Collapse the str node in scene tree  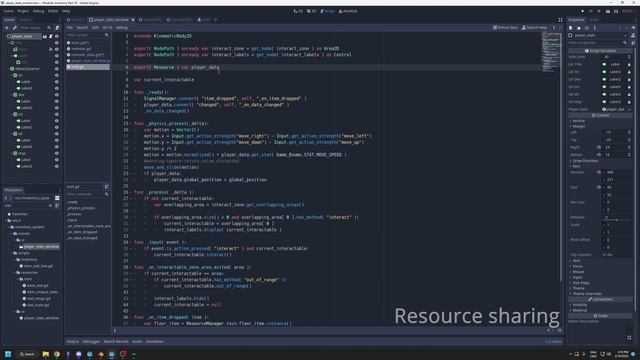click(11, 75)
